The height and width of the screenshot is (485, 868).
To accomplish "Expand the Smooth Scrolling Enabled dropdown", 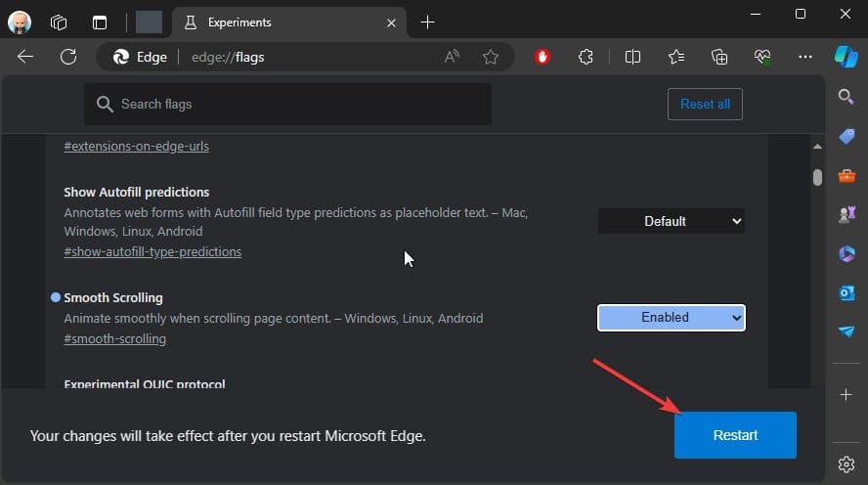I will coord(671,318).
